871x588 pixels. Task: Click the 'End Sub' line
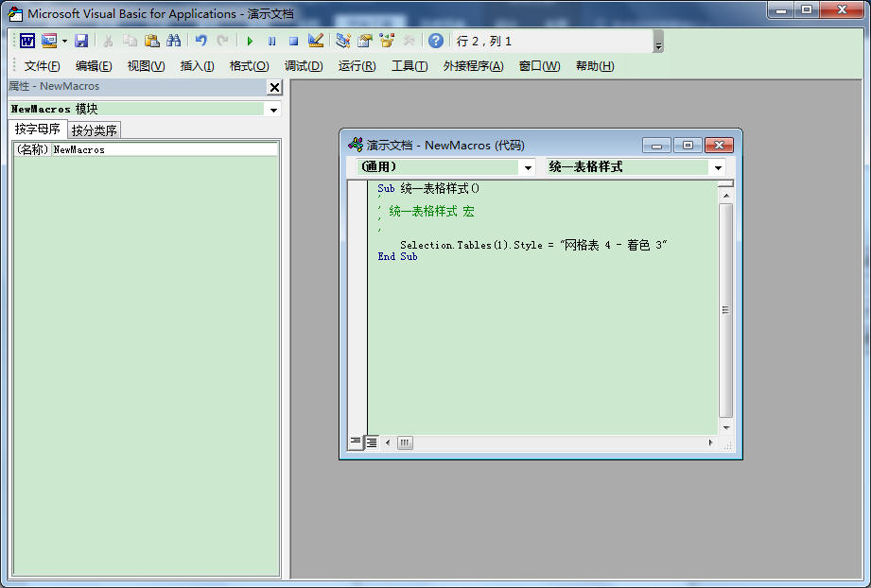397,256
